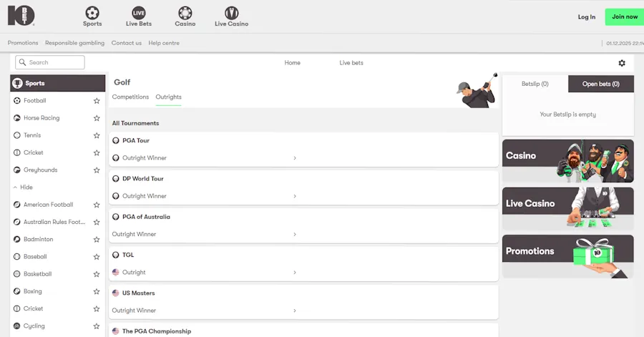Open the Promotions gift banner
The height and width of the screenshot is (337, 644).
point(567,256)
